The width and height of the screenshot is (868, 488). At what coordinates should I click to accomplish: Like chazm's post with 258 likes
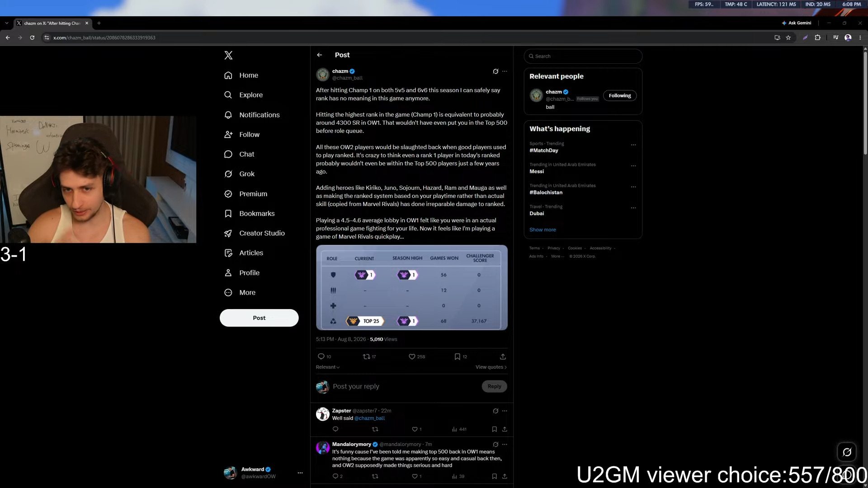[412, 357]
